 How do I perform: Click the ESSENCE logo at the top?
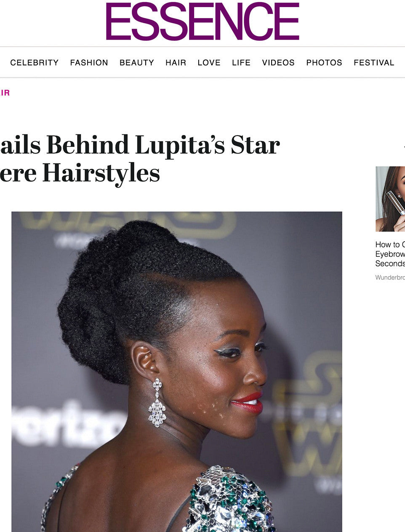pos(202,21)
